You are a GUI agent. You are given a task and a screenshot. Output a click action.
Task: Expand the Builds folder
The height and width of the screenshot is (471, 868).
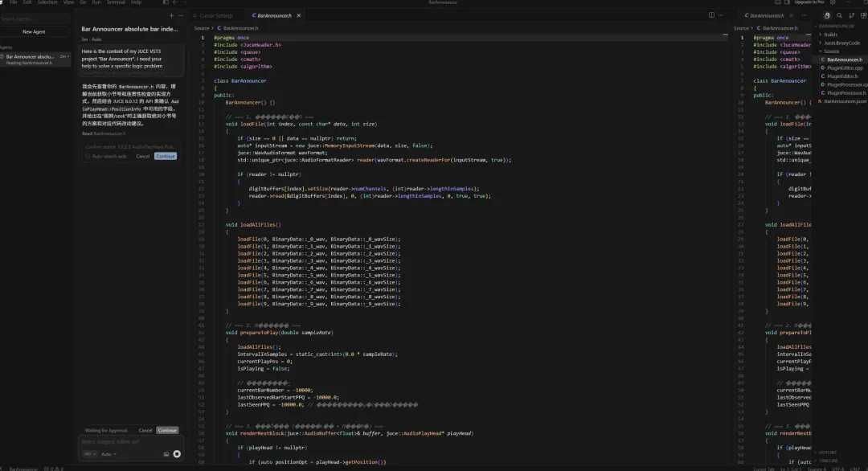click(830, 35)
